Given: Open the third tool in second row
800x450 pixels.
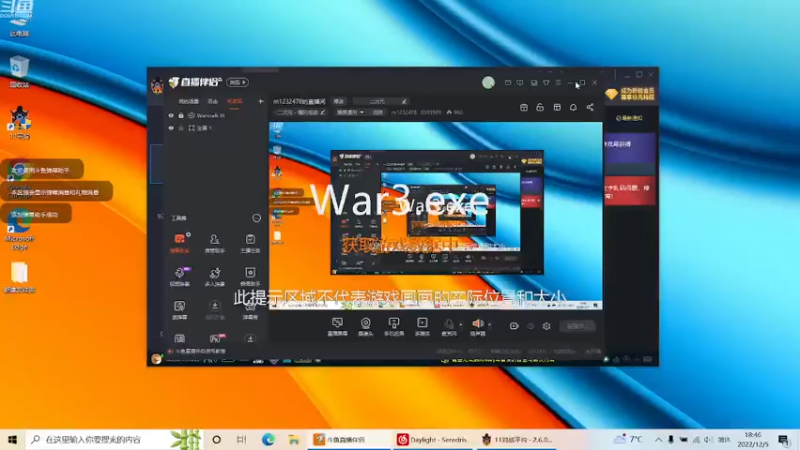Looking at the screenshot, I should [x=250, y=276].
